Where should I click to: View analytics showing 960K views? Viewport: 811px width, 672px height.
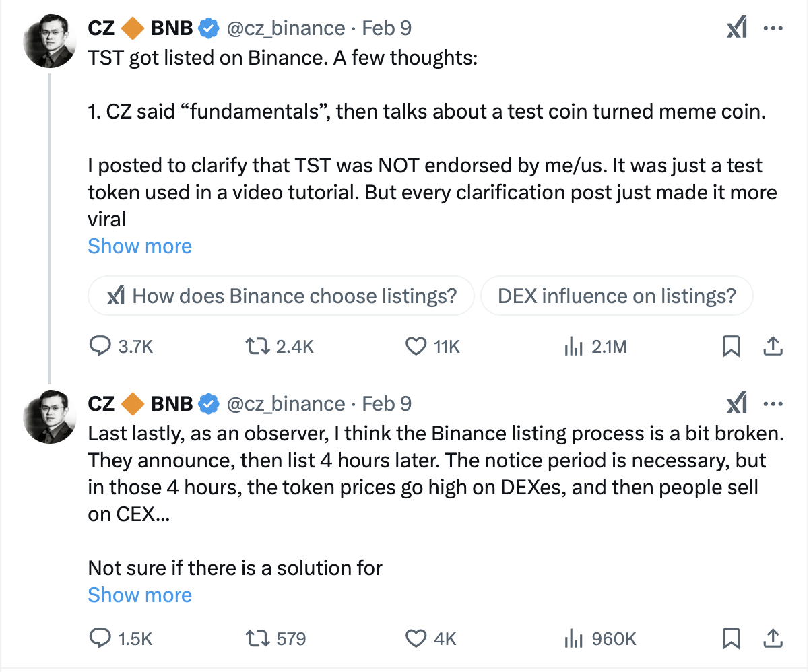click(573, 638)
